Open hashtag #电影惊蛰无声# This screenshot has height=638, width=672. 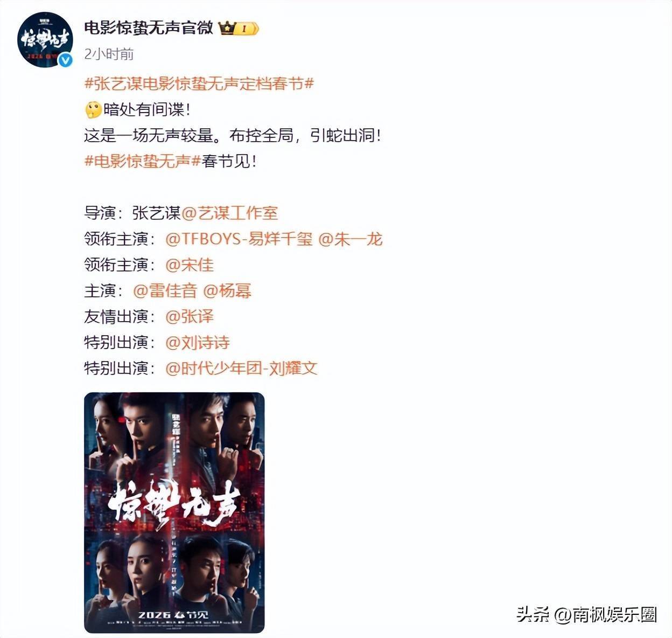pos(143,161)
